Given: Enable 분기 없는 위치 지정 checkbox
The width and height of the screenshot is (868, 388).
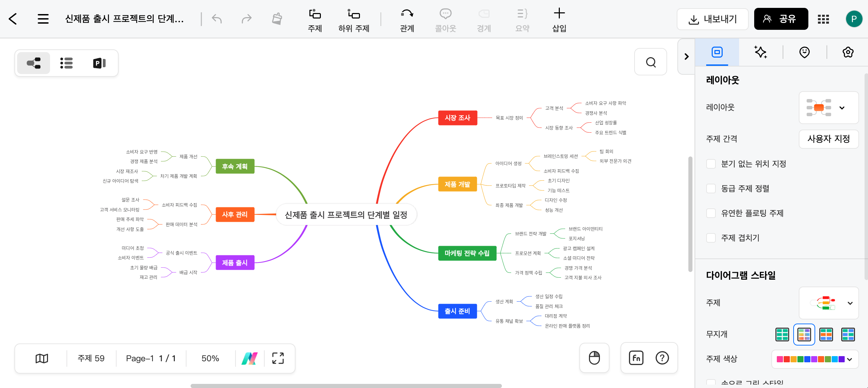Looking at the screenshot, I should (711, 164).
